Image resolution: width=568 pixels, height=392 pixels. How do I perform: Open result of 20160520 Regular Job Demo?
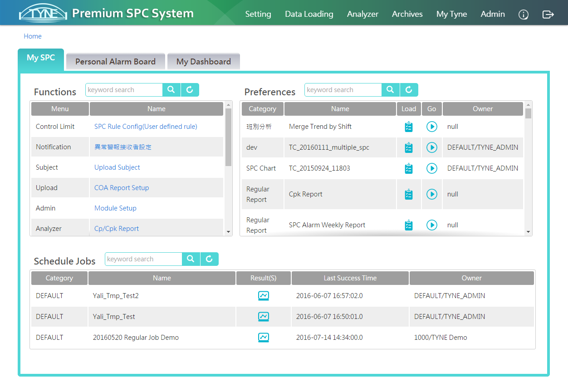pyautogui.click(x=264, y=338)
